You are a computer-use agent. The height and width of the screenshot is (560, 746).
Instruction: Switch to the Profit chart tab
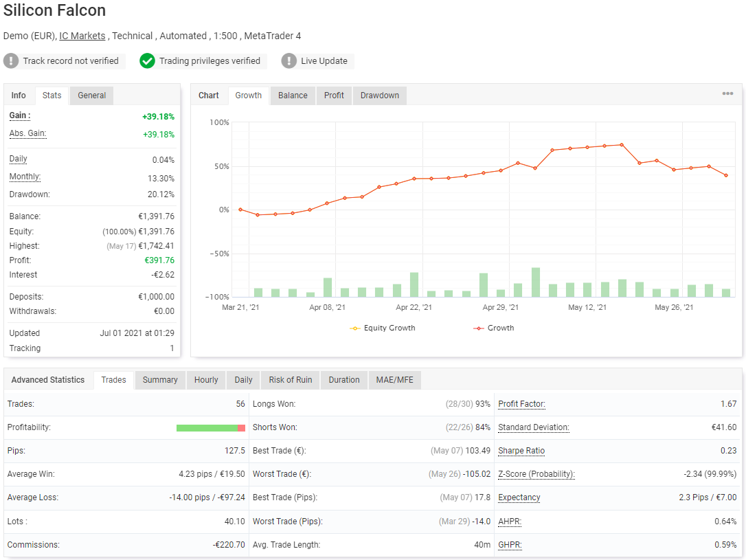[x=334, y=96]
